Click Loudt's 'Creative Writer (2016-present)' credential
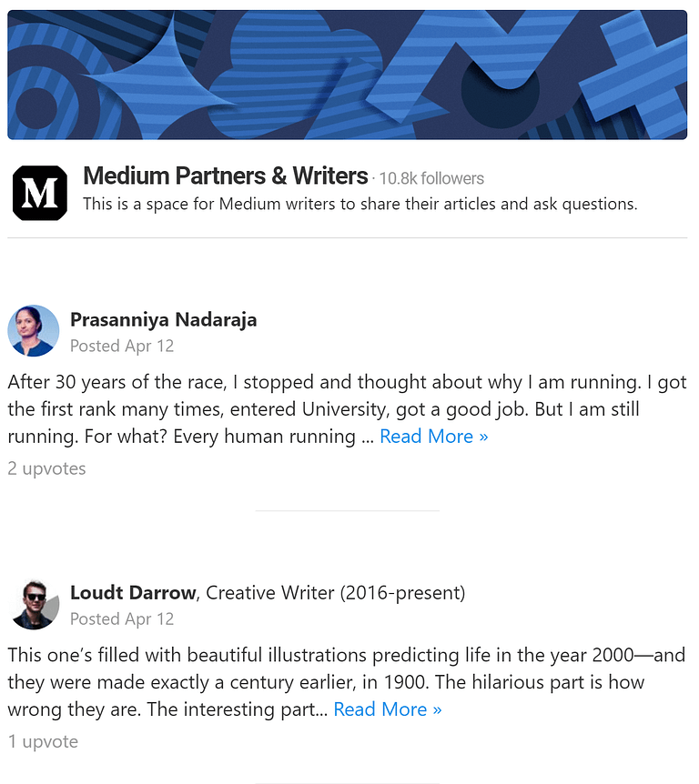This screenshot has height=784, width=699. (333, 592)
